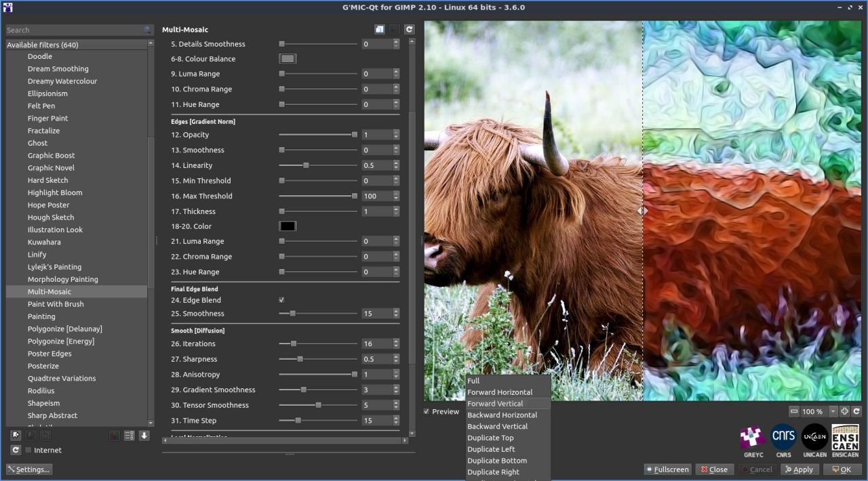Select Duplicate Right preview mode

pos(508,472)
